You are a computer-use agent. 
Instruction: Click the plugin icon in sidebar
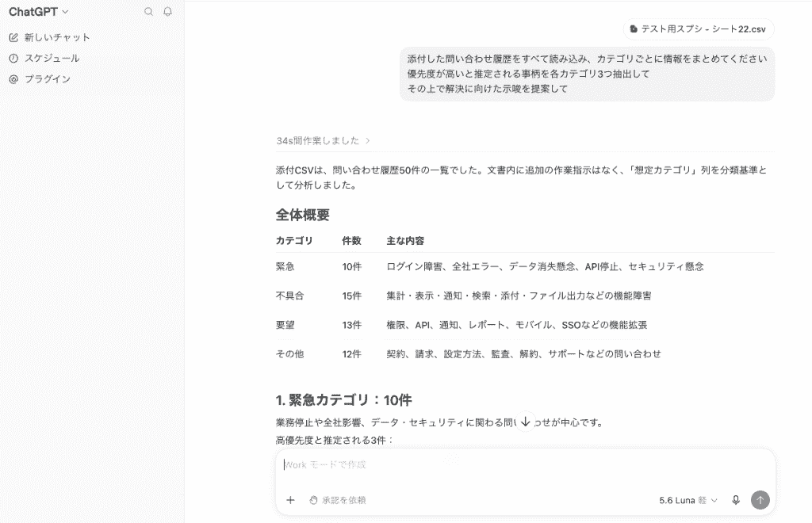13,78
